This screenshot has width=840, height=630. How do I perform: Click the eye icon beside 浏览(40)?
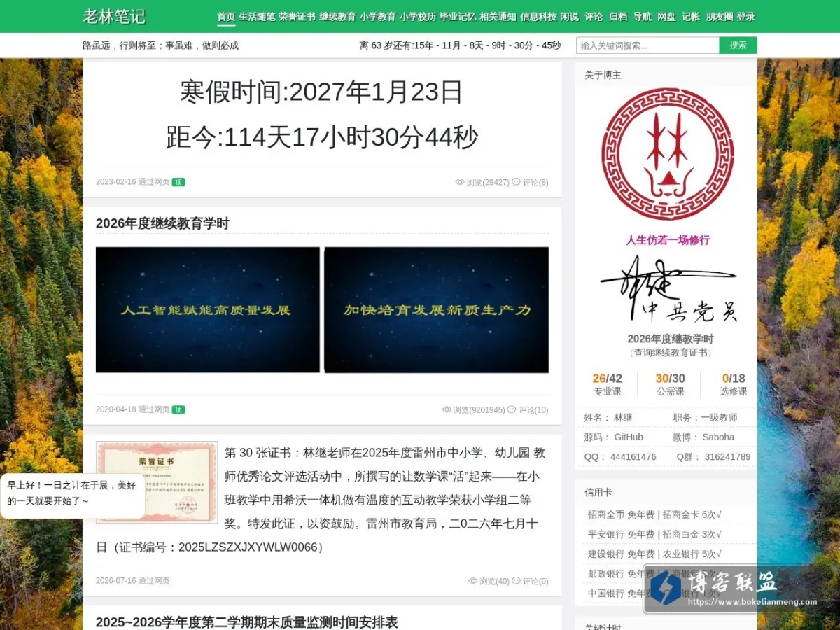tap(472, 581)
